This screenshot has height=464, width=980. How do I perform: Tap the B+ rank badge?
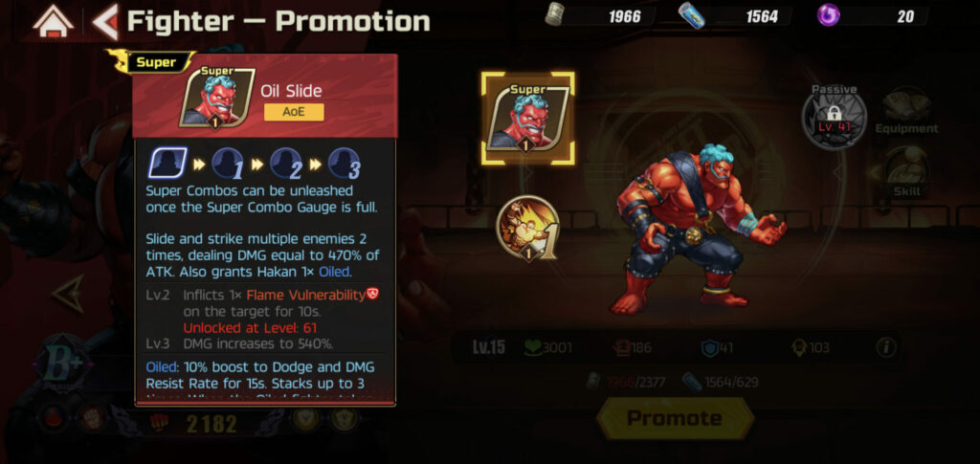64,366
